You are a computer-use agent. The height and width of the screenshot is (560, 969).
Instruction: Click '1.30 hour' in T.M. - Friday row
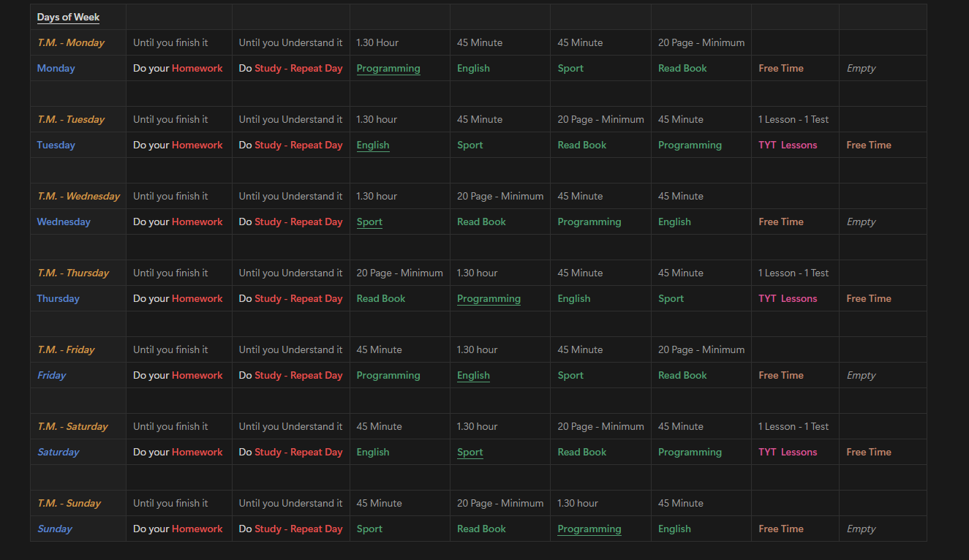tap(477, 349)
